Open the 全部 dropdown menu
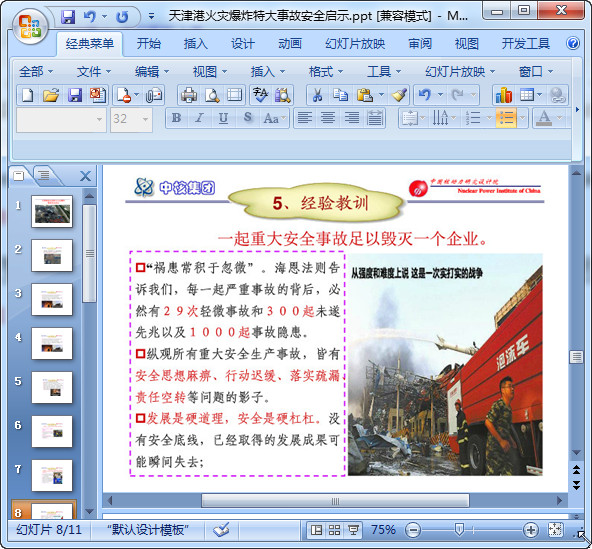592x549 pixels. [x=36, y=71]
